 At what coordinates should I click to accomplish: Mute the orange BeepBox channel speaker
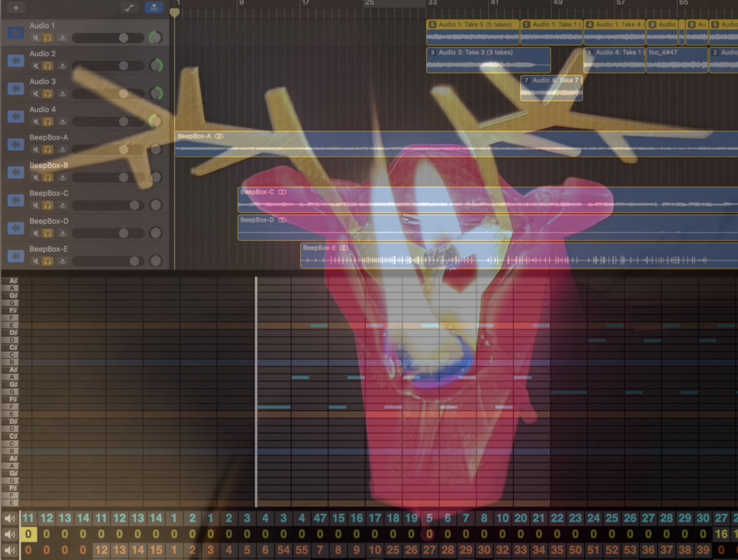coord(9,550)
